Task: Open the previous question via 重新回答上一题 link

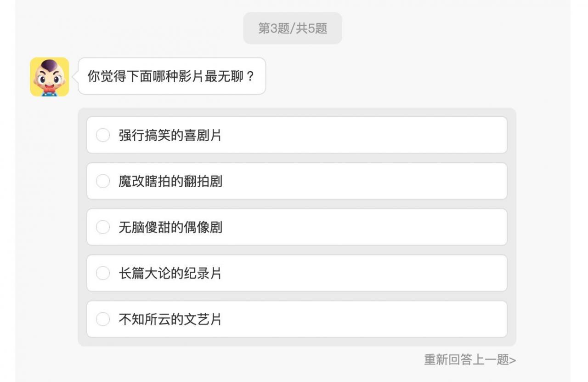Action: (x=469, y=360)
